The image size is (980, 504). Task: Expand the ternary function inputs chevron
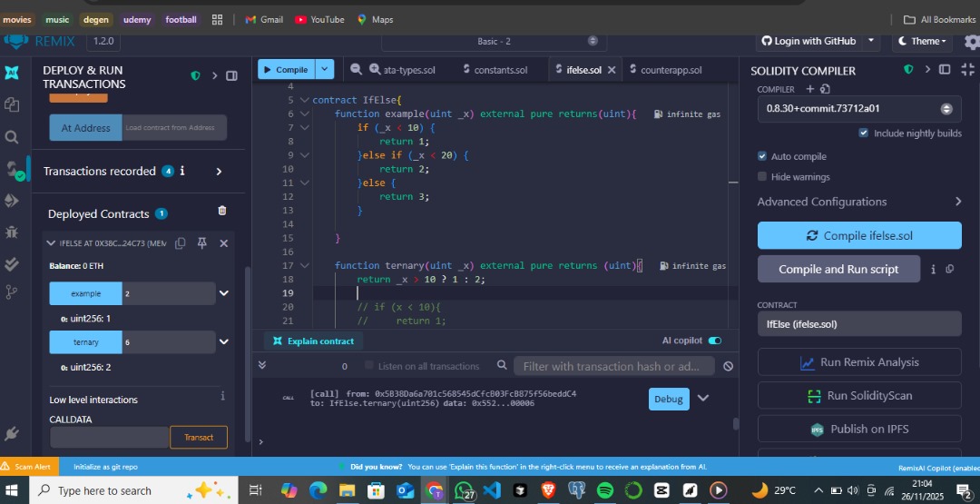[224, 342]
